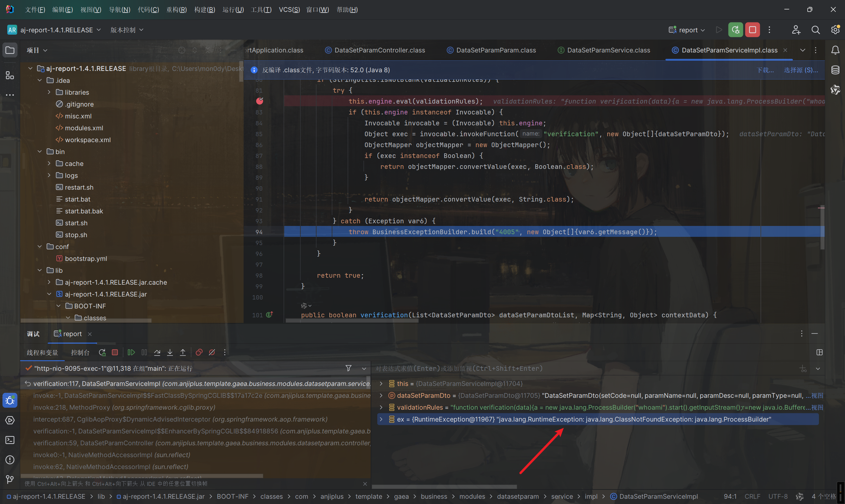
Task: Click Step Over in debug toolbar
Action: coord(157,352)
